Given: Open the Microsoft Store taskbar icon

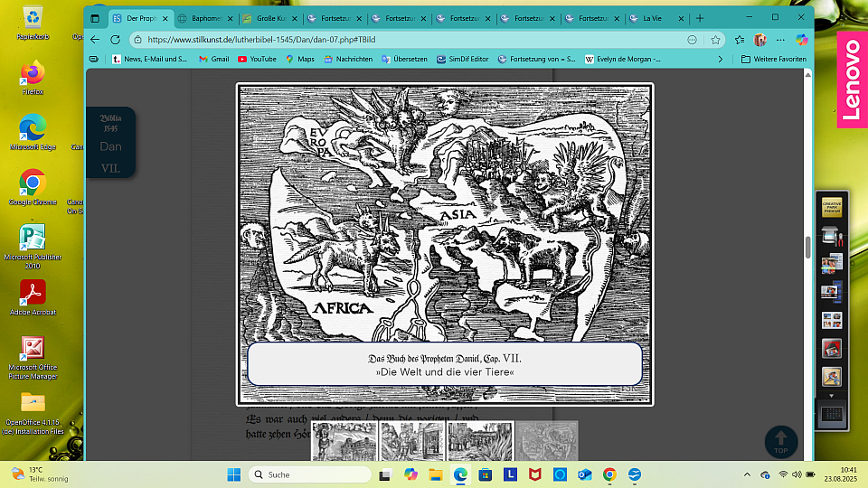Looking at the screenshot, I should point(486,474).
